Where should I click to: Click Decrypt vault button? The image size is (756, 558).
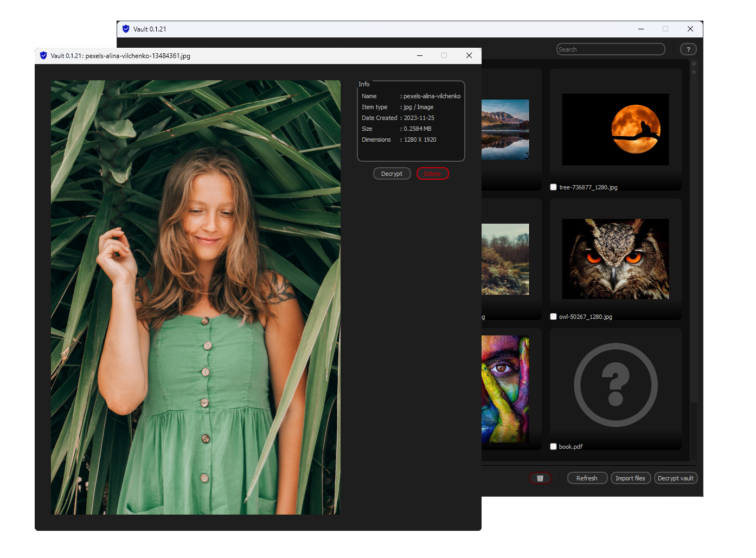675,478
